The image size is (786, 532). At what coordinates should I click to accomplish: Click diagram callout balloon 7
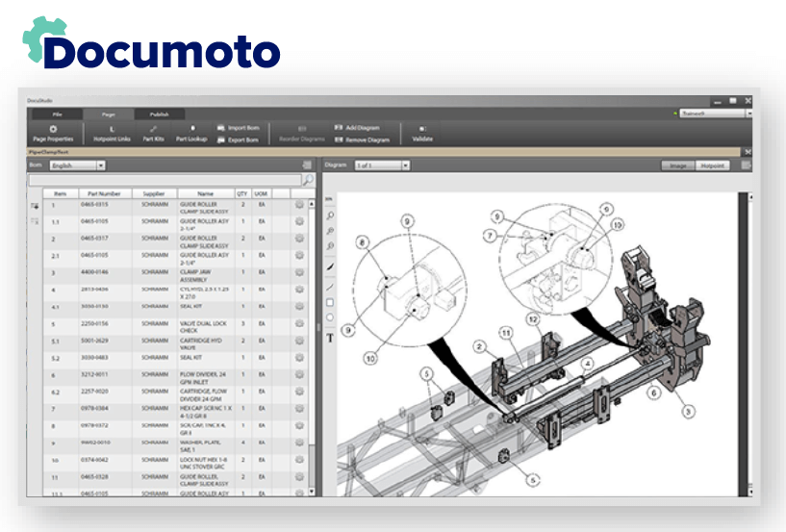point(490,235)
